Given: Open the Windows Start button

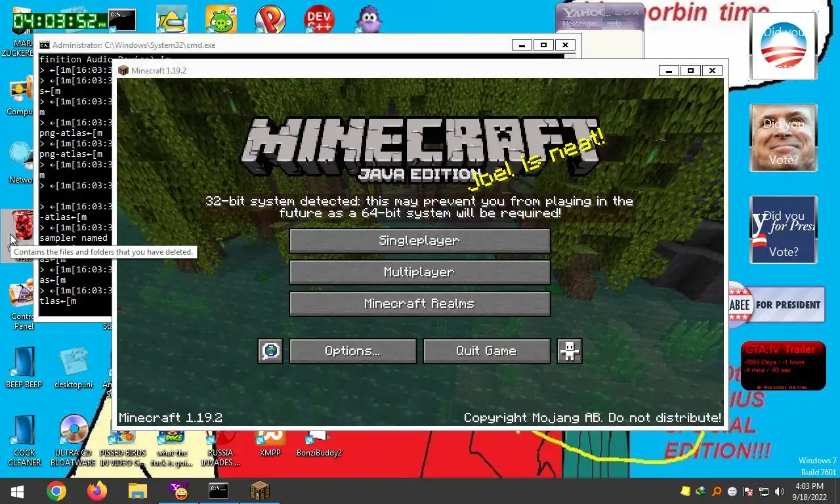Looking at the screenshot, I should click(17, 491).
